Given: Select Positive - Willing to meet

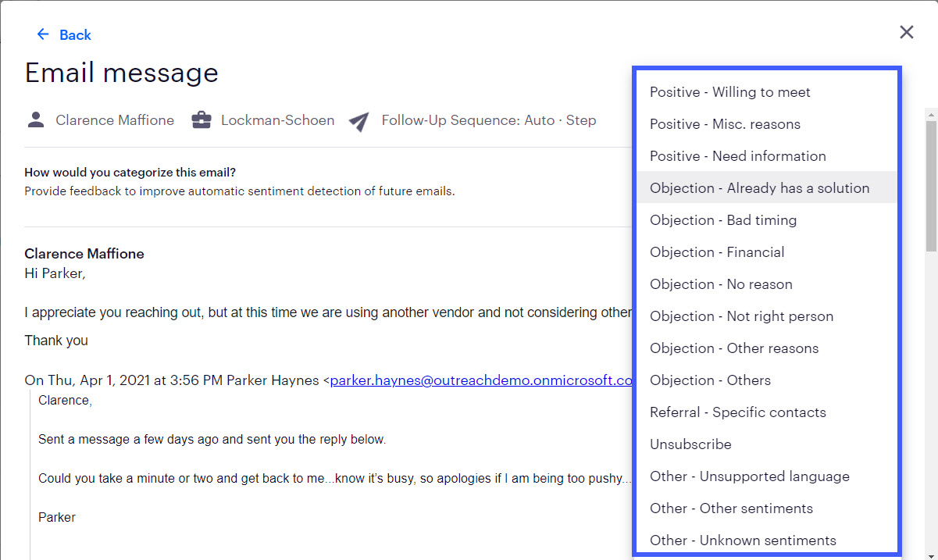Looking at the screenshot, I should pos(767,92).
